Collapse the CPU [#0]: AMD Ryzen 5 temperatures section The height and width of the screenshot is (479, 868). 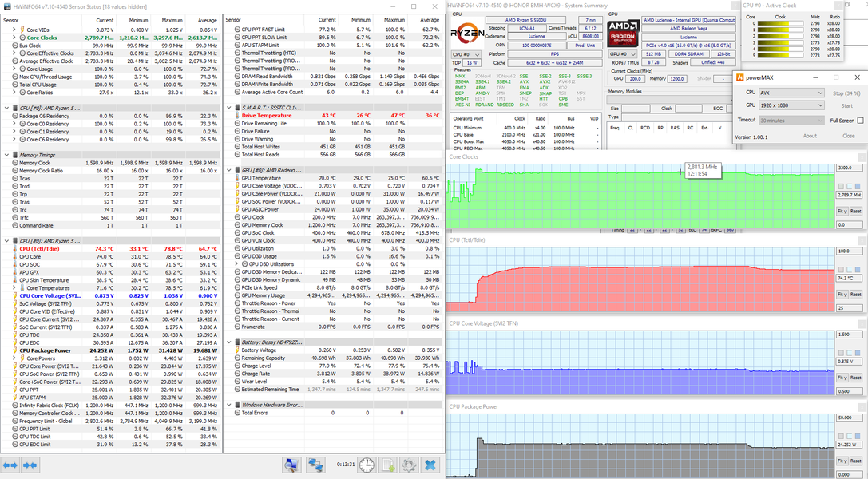6,241
